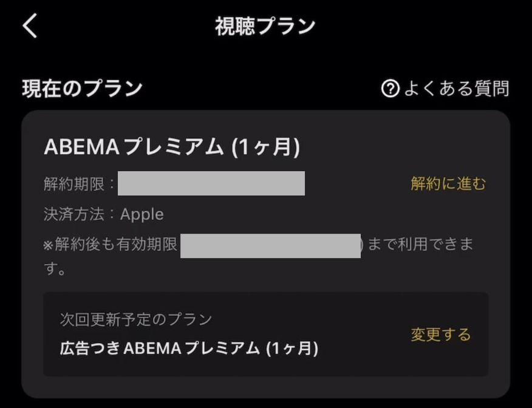Click the gray redacted expiry date box
The image size is (532, 408).
pos(270,245)
